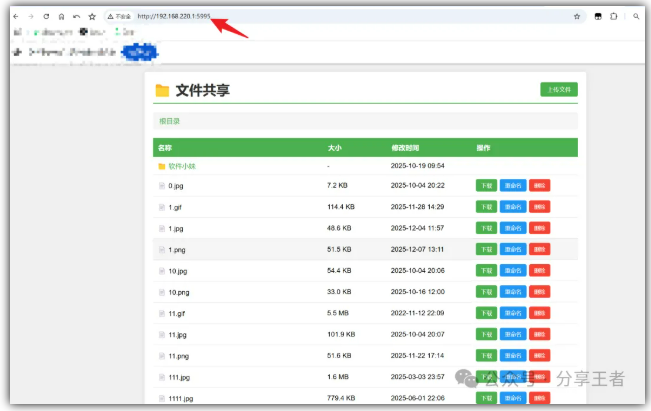Image resolution: width=651 pixels, height=411 pixels.
Task: Download the 10.jpg file
Action: 486,271
